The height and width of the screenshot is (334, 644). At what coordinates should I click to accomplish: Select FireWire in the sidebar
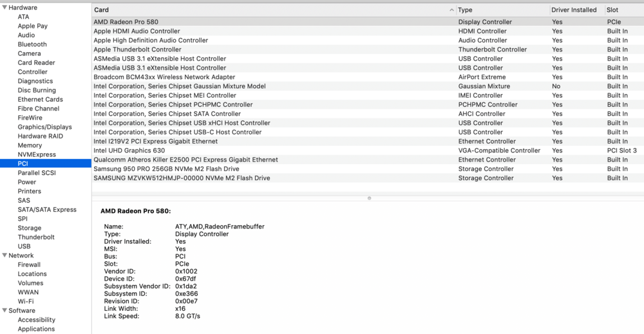(30, 118)
